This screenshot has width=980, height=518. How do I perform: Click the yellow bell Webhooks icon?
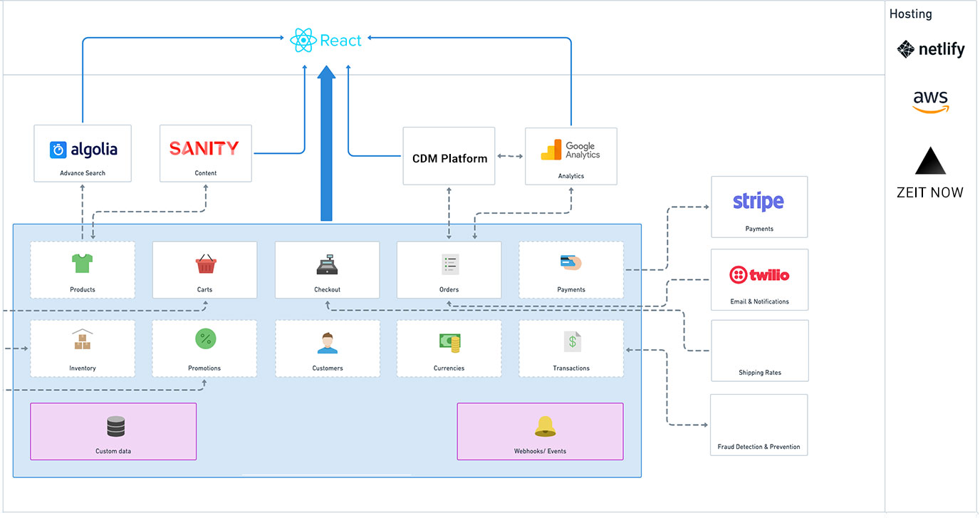[x=546, y=426]
